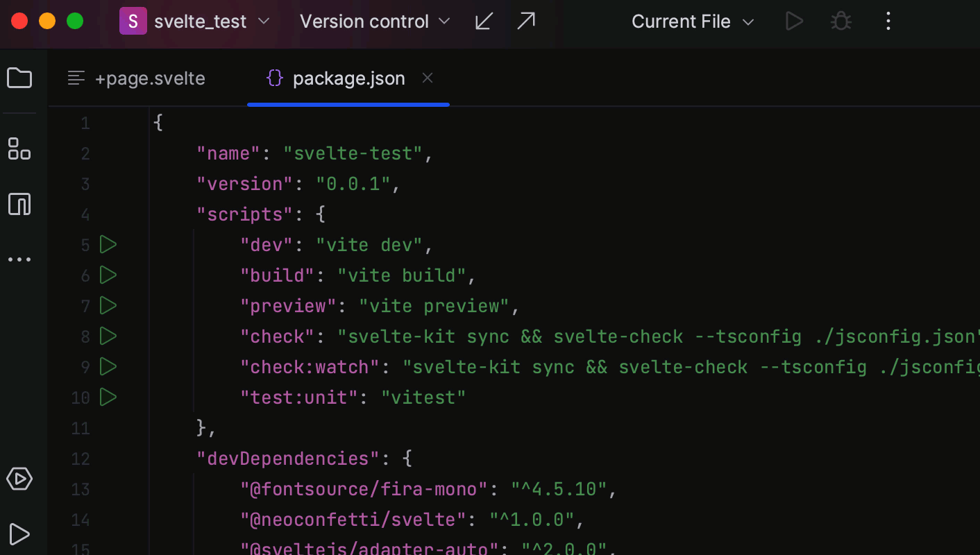The image size is (980, 555).
Task: Switch to the +page.svelte tab
Action: click(x=137, y=78)
